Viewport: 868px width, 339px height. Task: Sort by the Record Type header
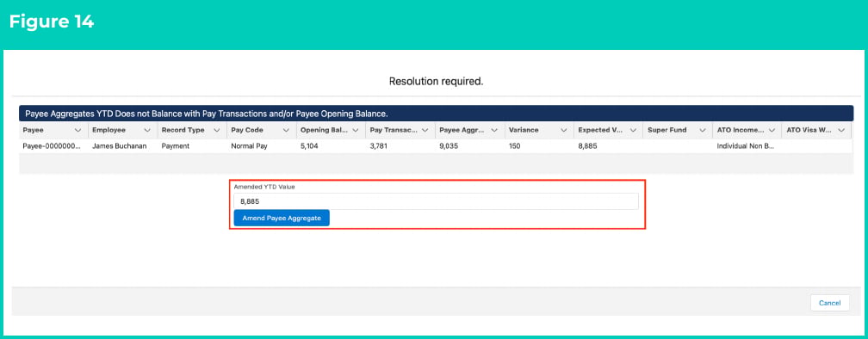point(183,131)
